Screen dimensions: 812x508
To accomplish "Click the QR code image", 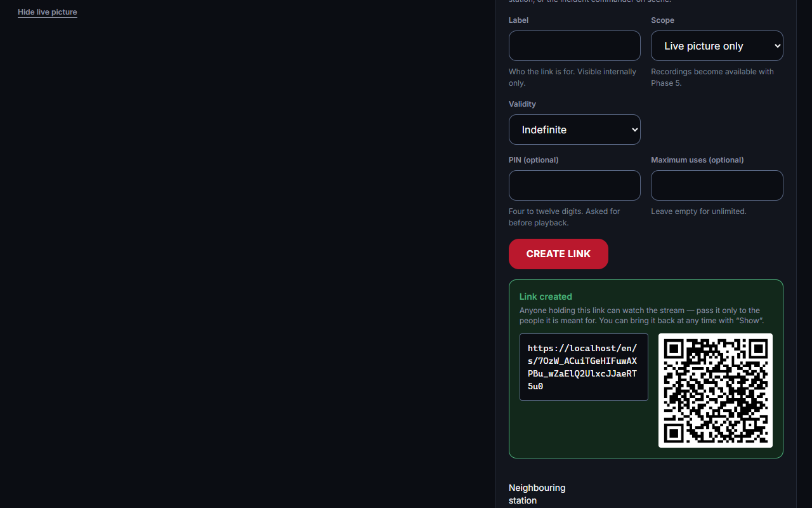I will pos(716,391).
